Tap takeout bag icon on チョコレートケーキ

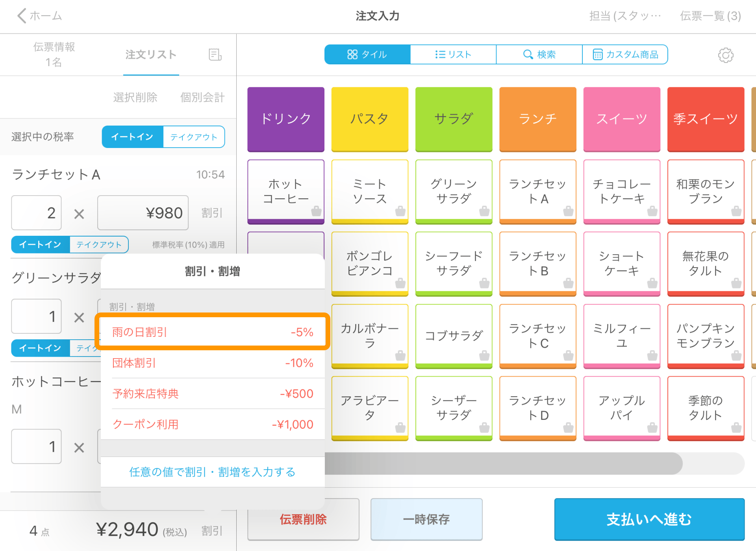click(652, 211)
